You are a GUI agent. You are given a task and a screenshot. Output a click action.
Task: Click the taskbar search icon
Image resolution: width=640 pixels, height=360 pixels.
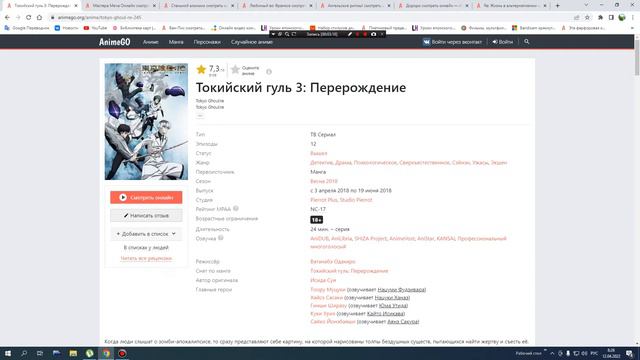(x=24, y=353)
